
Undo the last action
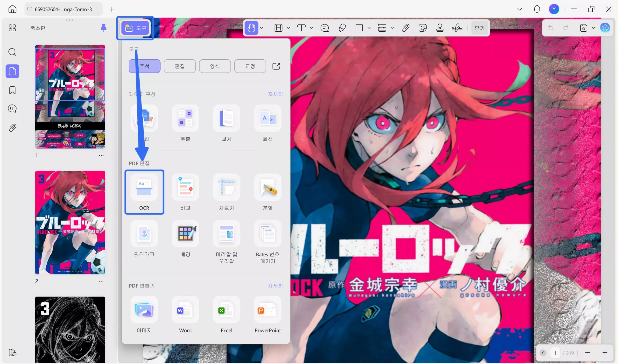coord(551,28)
